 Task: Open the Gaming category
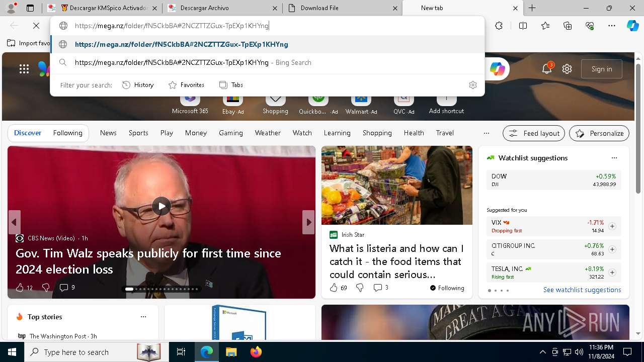231,133
